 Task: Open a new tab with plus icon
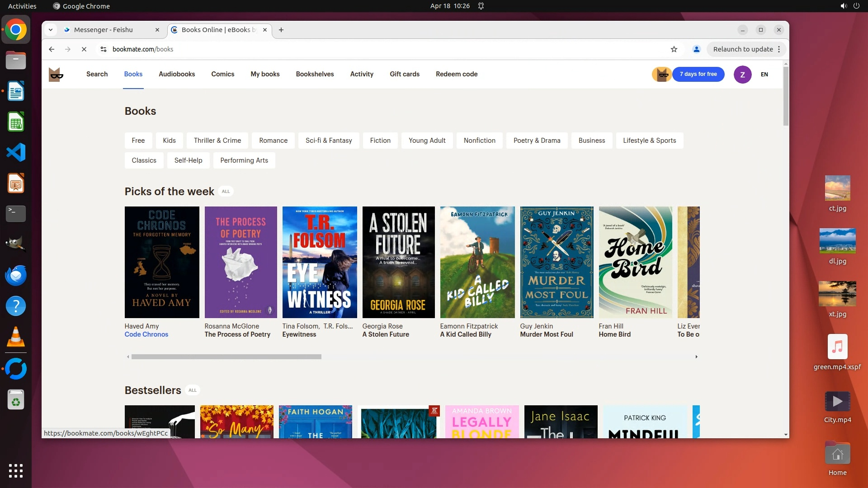coord(281,30)
